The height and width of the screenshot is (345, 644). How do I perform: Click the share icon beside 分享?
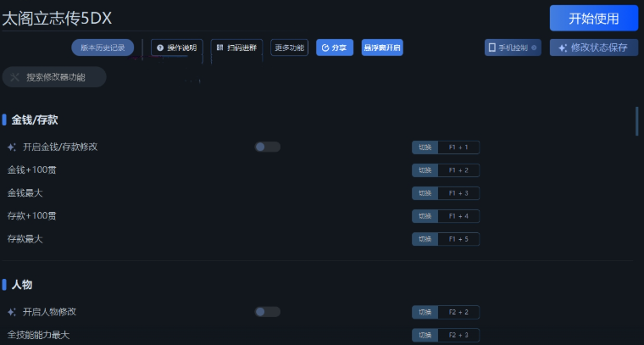pyautogui.click(x=325, y=47)
